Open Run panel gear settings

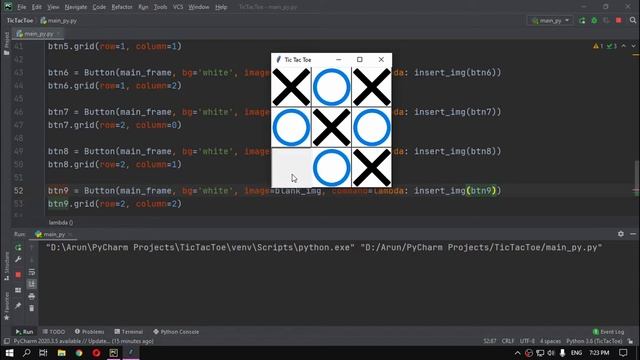click(x=621, y=234)
